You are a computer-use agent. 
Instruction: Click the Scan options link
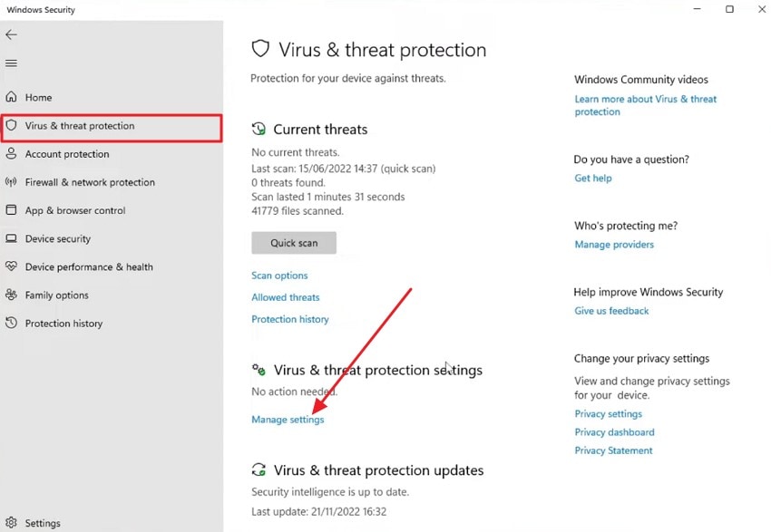[279, 275]
